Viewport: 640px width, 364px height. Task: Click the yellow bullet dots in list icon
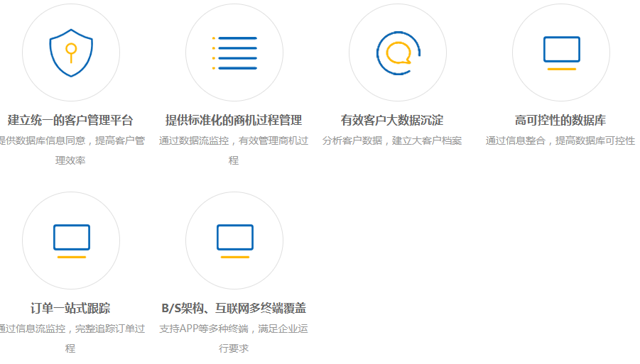point(214,53)
